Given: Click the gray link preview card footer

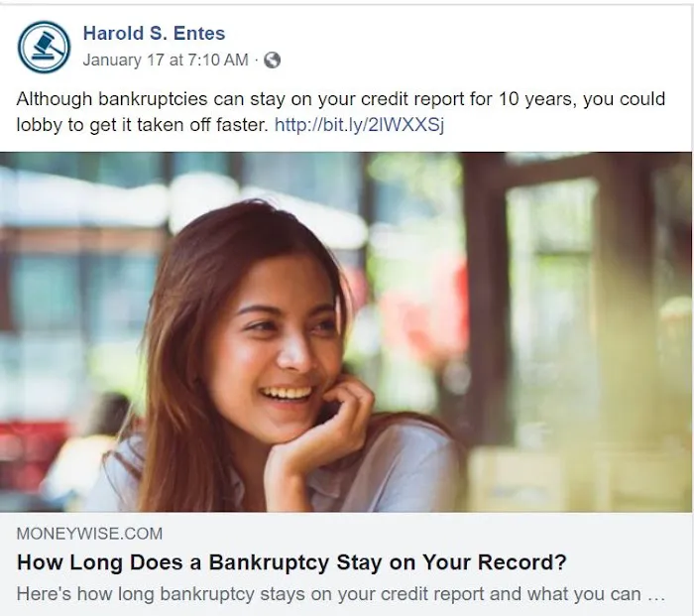Looking at the screenshot, I should (x=346, y=563).
